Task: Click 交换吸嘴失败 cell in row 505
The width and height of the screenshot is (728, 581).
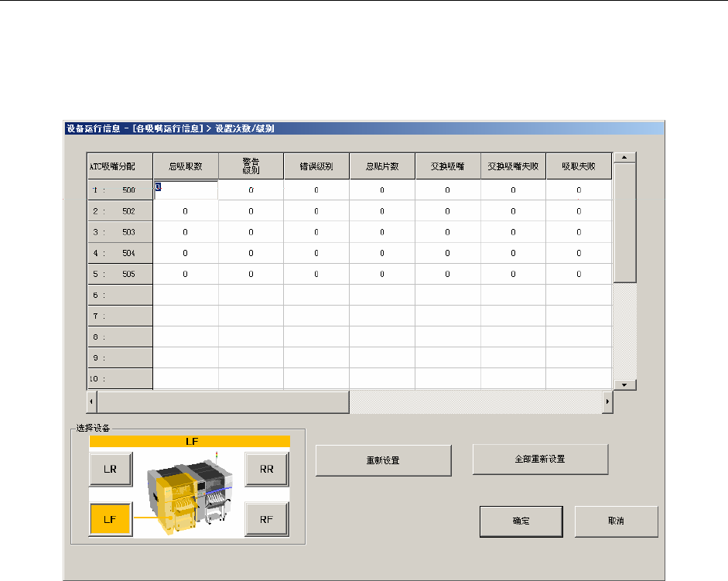Action: tap(513, 274)
